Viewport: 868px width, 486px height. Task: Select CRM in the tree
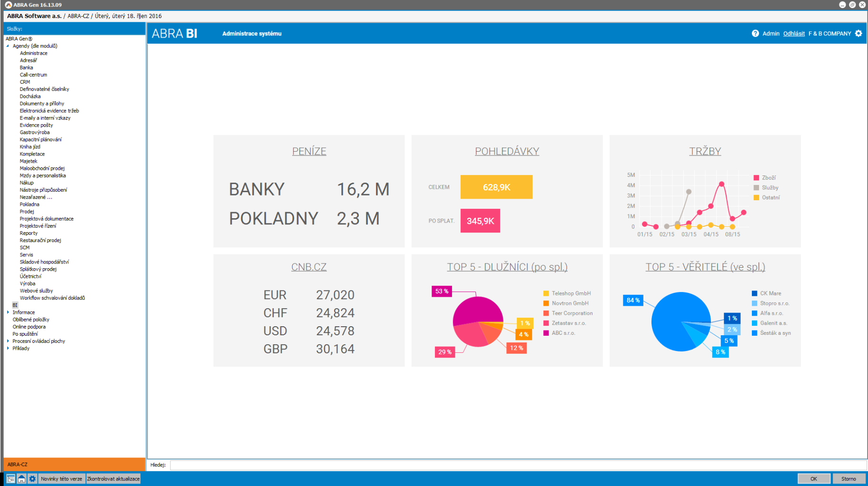[x=25, y=82]
